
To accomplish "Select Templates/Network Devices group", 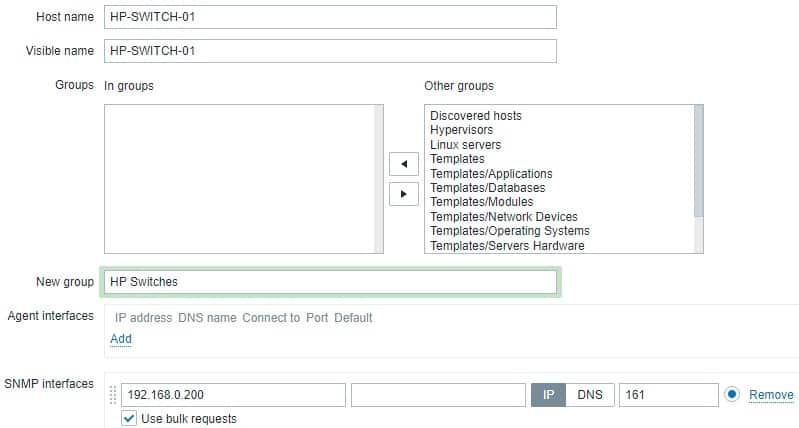I will coord(504,217).
